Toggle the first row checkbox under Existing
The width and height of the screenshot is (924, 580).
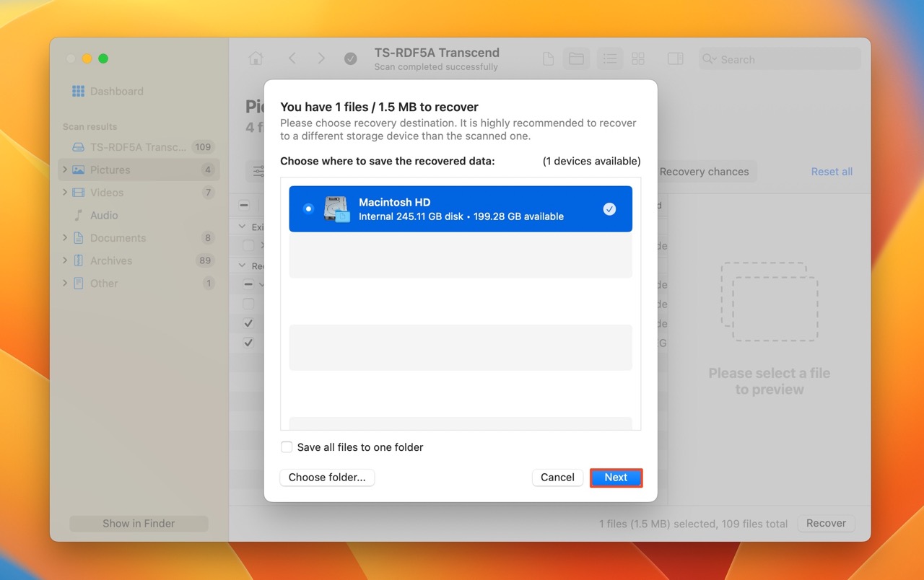[x=248, y=245]
